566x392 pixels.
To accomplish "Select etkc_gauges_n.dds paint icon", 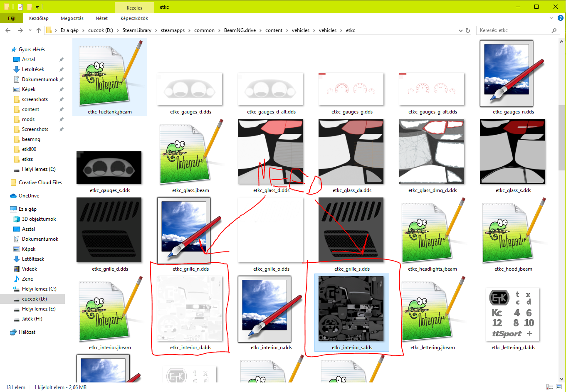I will pyautogui.click(x=512, y=74).
